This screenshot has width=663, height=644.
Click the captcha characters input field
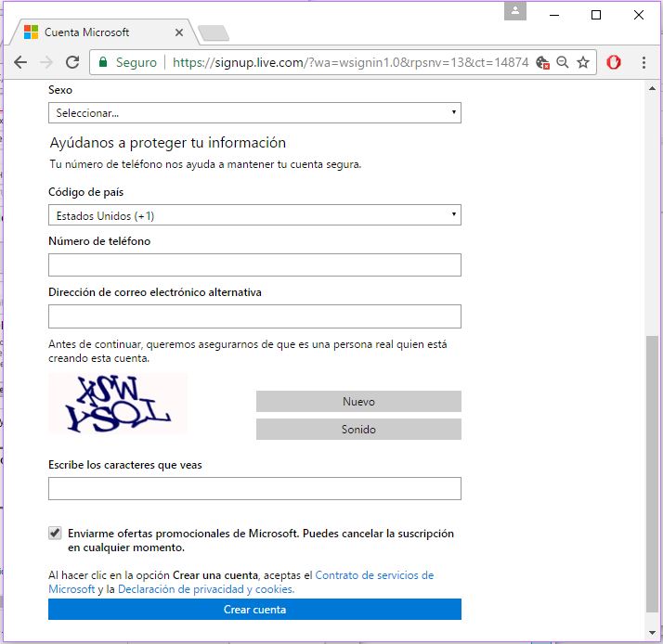(x=254, y=488)
